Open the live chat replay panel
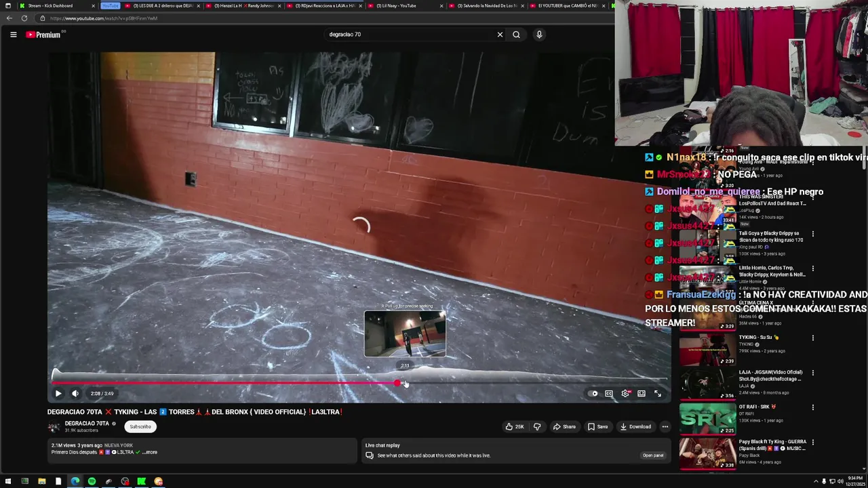Viewport: 868px width, 488px height. (x=652, y=455)
